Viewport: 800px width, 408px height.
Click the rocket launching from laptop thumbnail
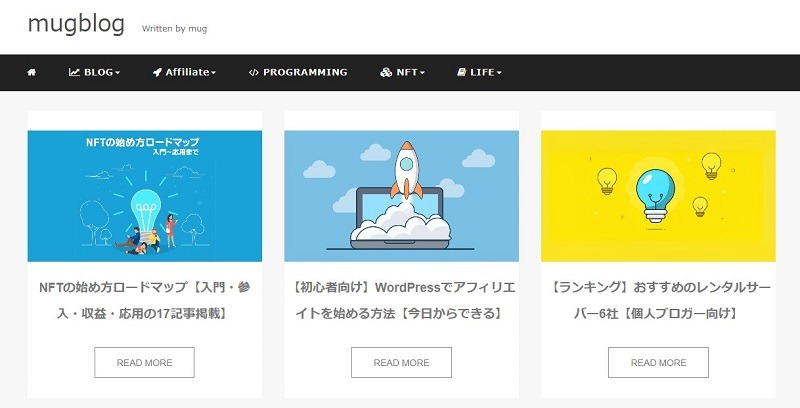point(401,196)
